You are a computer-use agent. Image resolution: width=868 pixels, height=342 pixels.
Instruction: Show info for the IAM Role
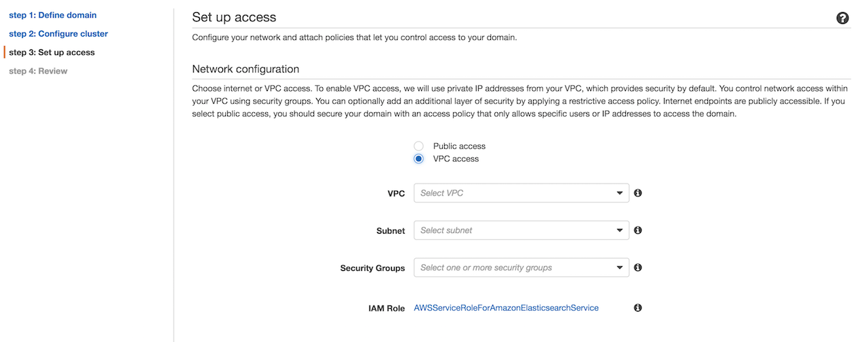coord(638,307)
